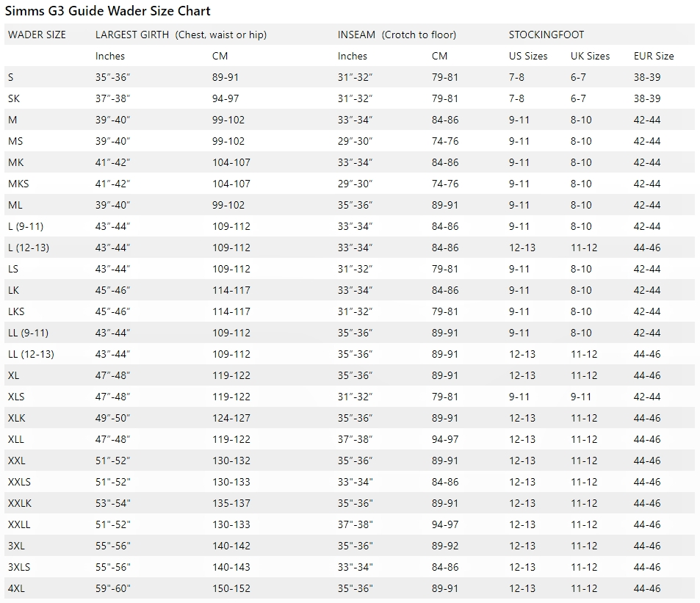Viewport: 700px width, 603px height.
Task: Select the WADER SIZE column header
Action: [x=37, y=35]
